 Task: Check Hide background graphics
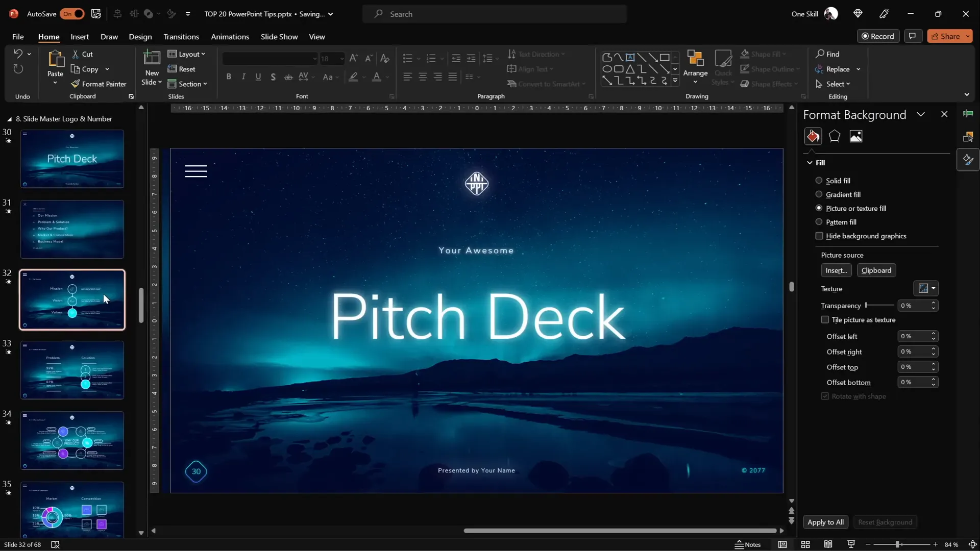(x=819, y=236)
